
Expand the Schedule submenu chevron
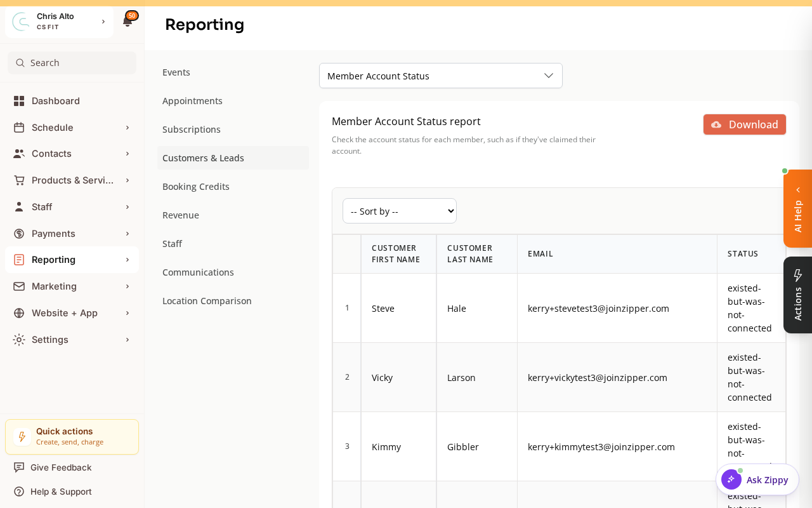coord(128,128)
